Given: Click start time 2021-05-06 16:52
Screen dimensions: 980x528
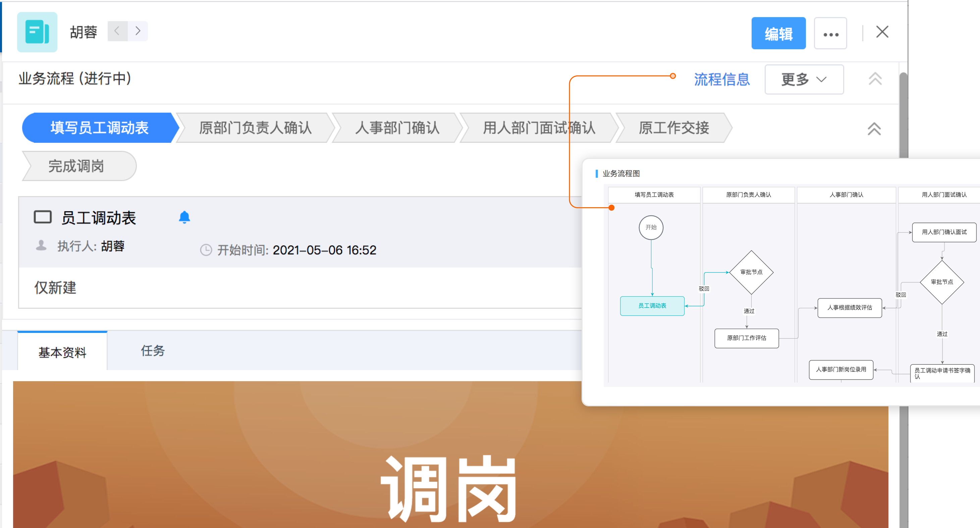Looking at the screenshot, I should (324, 250).
